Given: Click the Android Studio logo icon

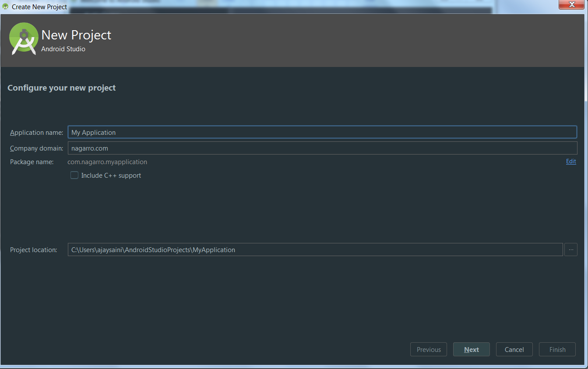Looking at the screenshot, I should tap(24, 39).
